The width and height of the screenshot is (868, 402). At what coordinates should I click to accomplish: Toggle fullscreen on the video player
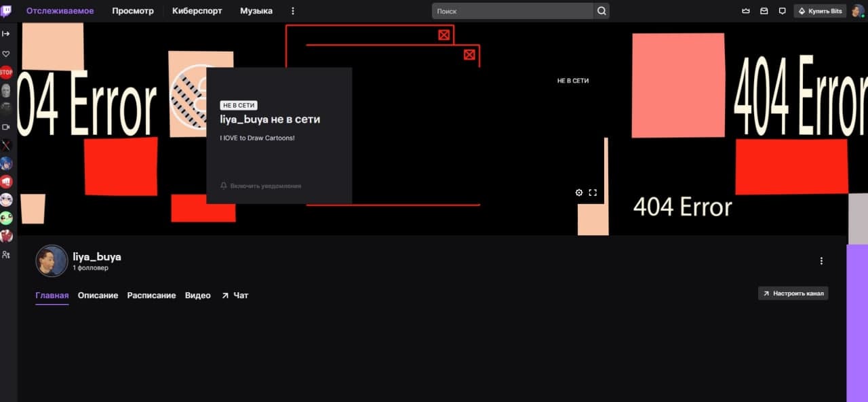pyautogui.click(x=593, y=193)
